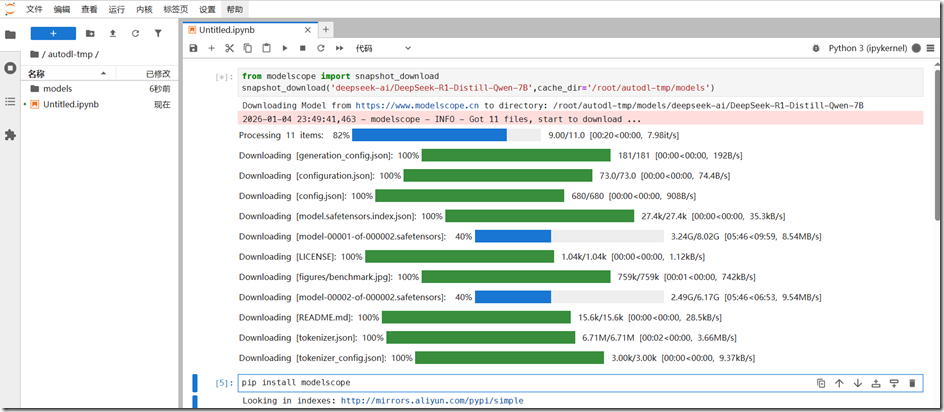Click the kernel status circle indicator
Viewport: 944px width, 412px height.
pos(916,48)
